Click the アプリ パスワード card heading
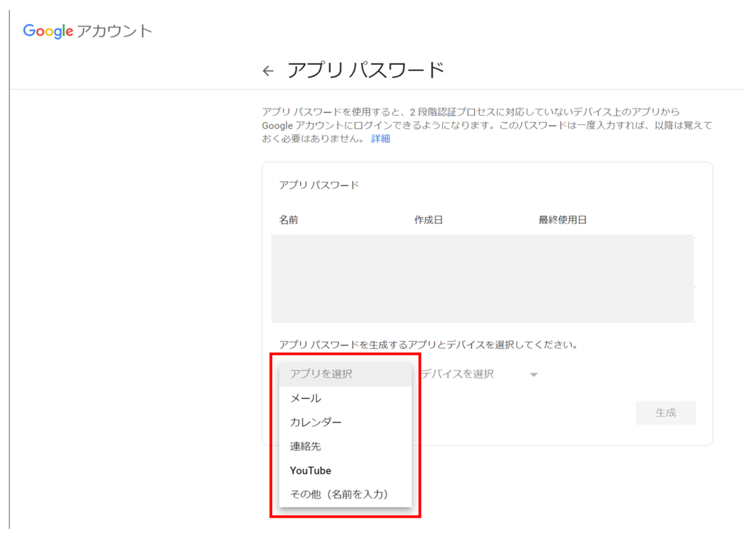This screenshot has width=744, height=560. 319,185
